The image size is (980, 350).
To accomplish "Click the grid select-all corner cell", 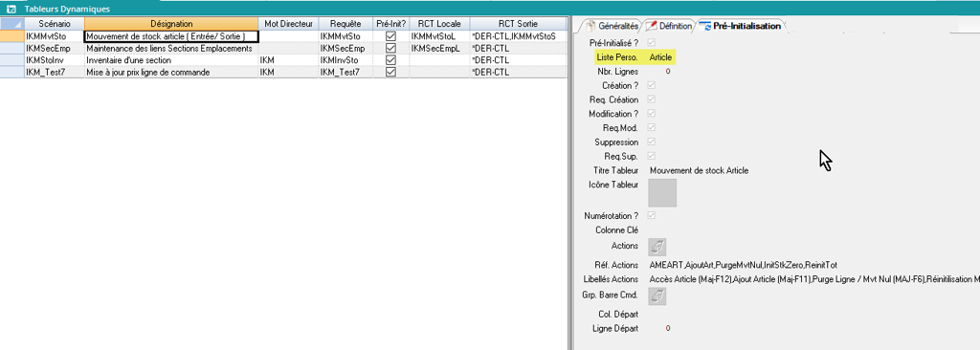I will 11,24.
